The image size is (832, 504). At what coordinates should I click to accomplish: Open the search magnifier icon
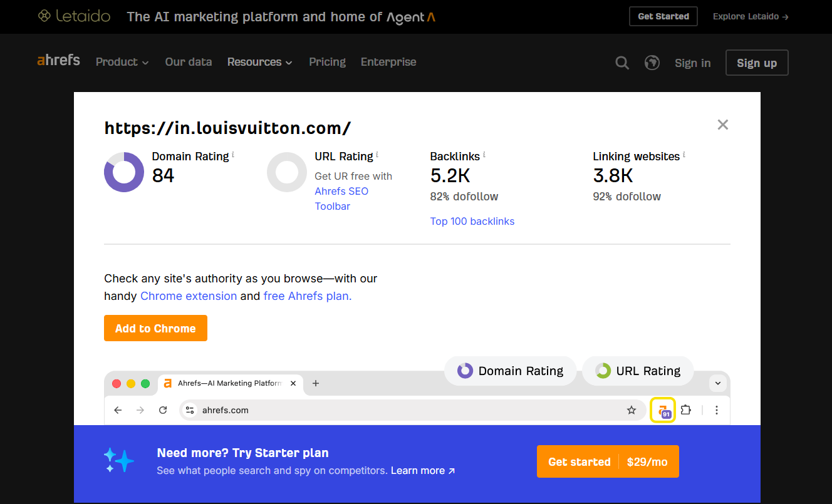(622, 63)
